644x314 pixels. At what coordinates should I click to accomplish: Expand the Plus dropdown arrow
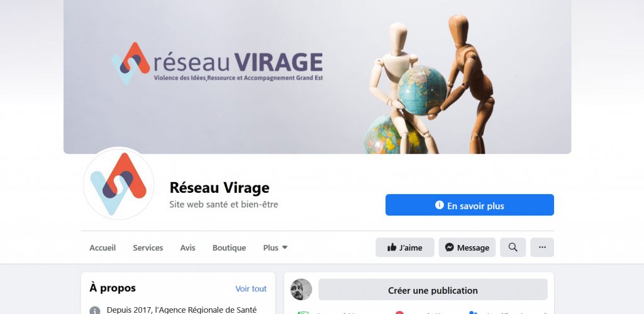(x=285, y=247)
